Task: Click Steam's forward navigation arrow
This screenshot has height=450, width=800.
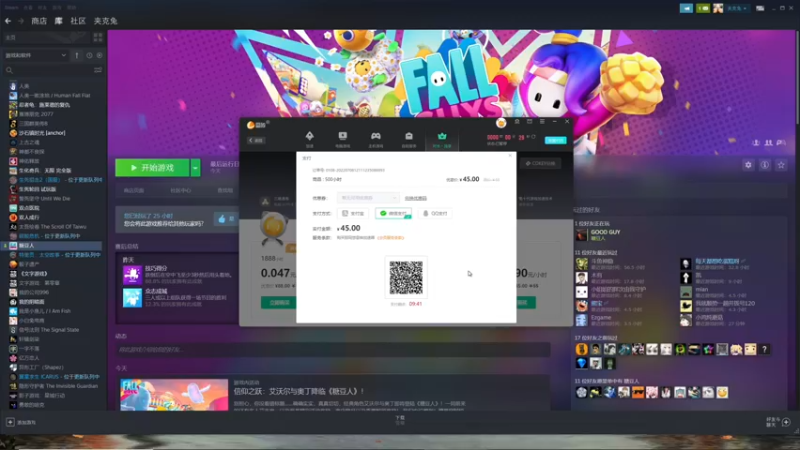Action: [x=21, y=21]
